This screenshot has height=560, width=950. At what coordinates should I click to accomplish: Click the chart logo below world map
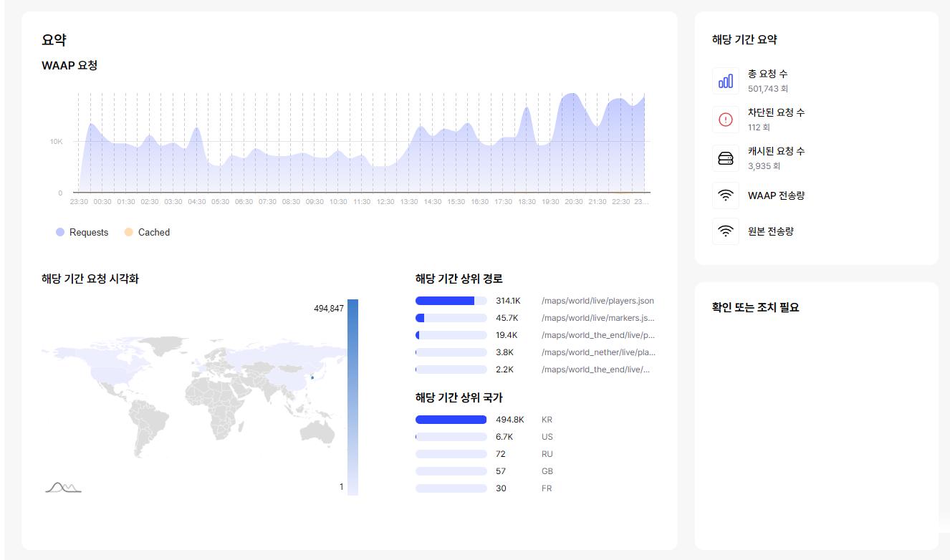[x=63, y=488]
